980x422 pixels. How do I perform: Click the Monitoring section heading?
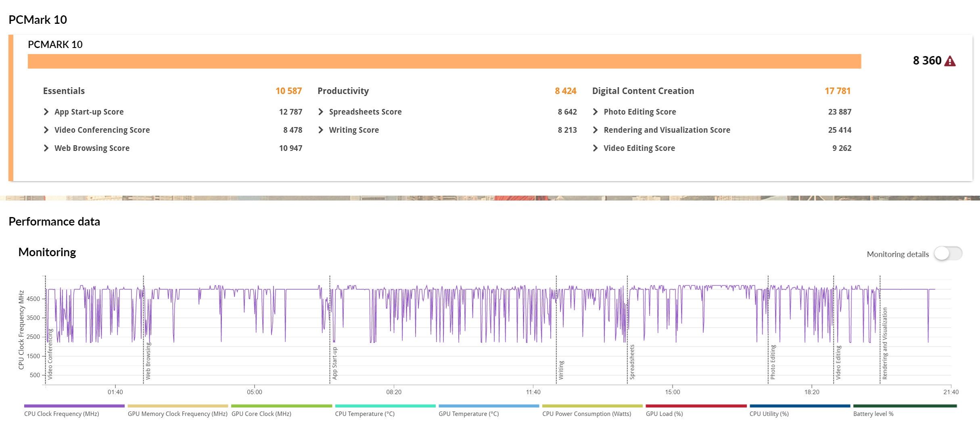tap(47, 252)
